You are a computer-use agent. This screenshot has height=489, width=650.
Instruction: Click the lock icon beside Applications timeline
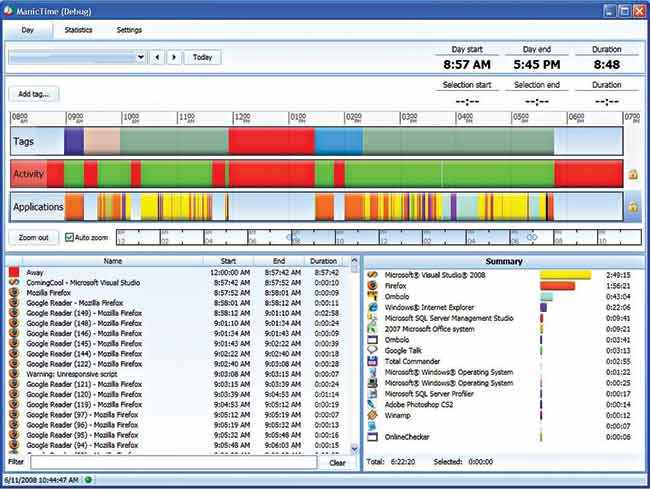click(x=633, y=206)
